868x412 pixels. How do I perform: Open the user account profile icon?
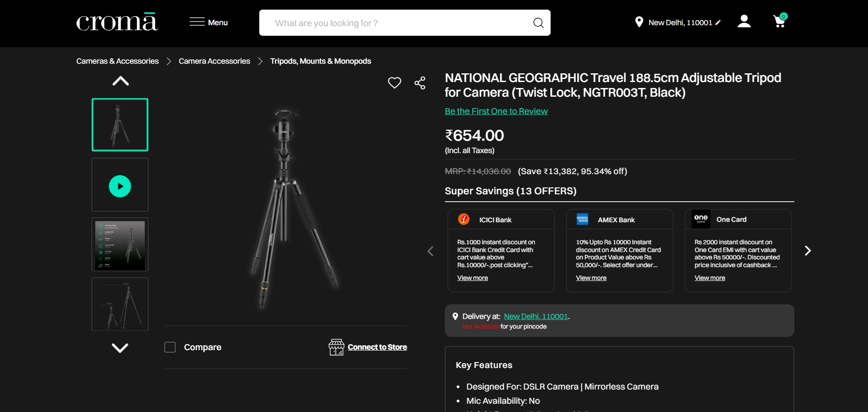coord(744,22)
